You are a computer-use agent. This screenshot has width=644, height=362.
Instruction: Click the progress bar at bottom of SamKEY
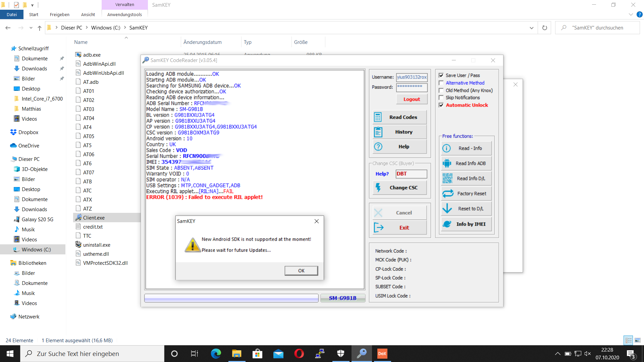coord(231,298)
